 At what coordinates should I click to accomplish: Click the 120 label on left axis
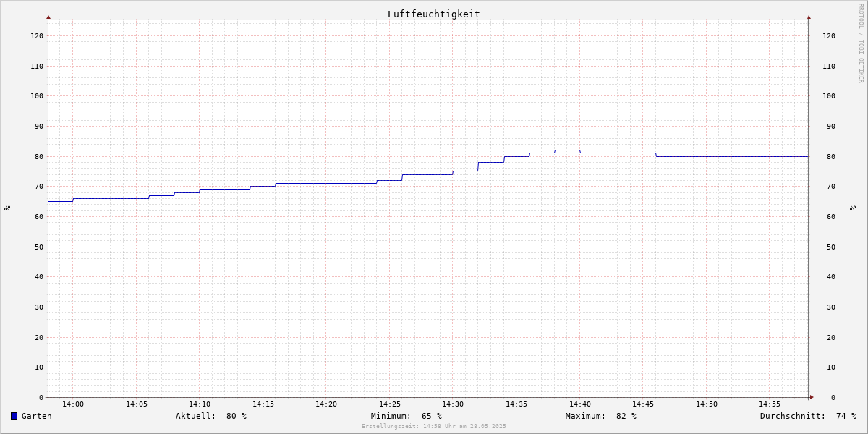(37, 35)
